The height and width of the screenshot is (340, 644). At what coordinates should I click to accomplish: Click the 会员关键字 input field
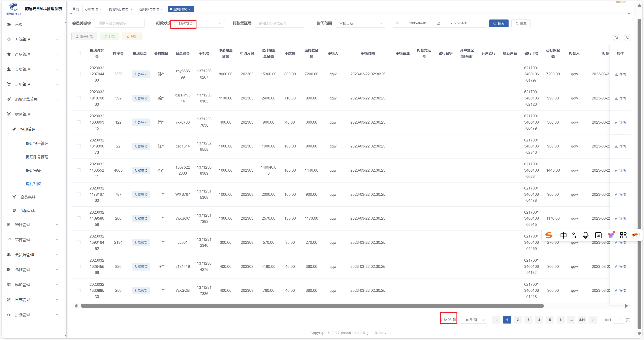click(119, 23)
